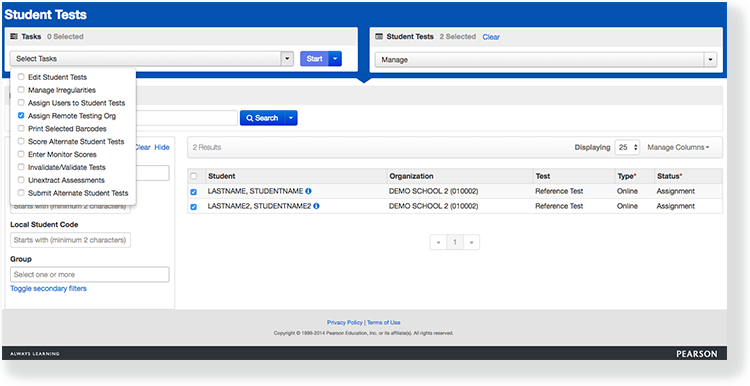Click info icon beside LASTNAME2, STUDENTNAME2
The height and width of the screenshot is (386, 750).
coord(317,206)
